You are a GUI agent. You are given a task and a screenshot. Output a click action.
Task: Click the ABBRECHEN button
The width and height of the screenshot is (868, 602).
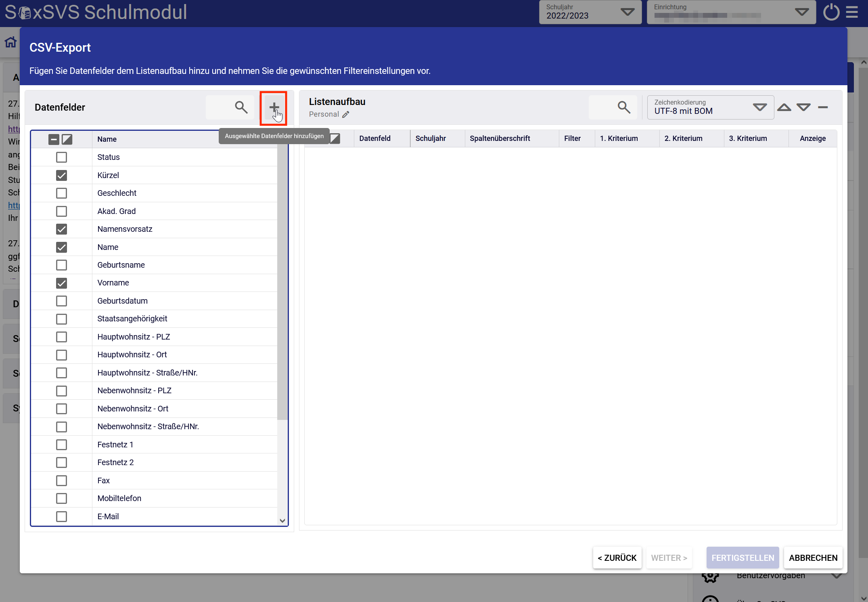coord(813,558)
